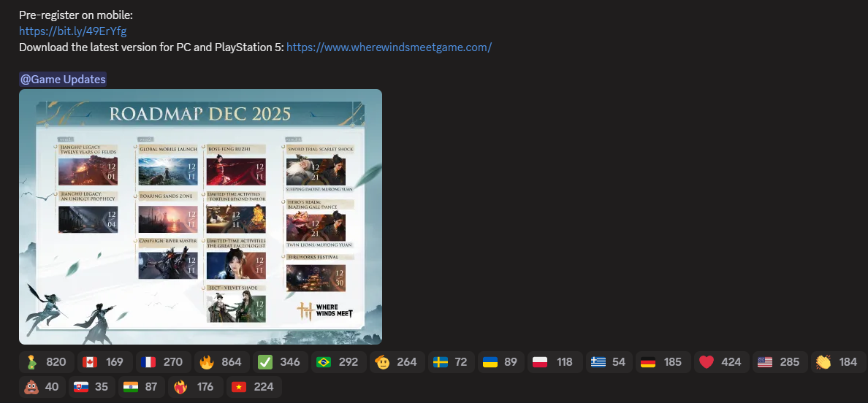The width and height of the screenshot is (868, 403).
Task: Click the "Download the latest version" text line
Action: 152,47
